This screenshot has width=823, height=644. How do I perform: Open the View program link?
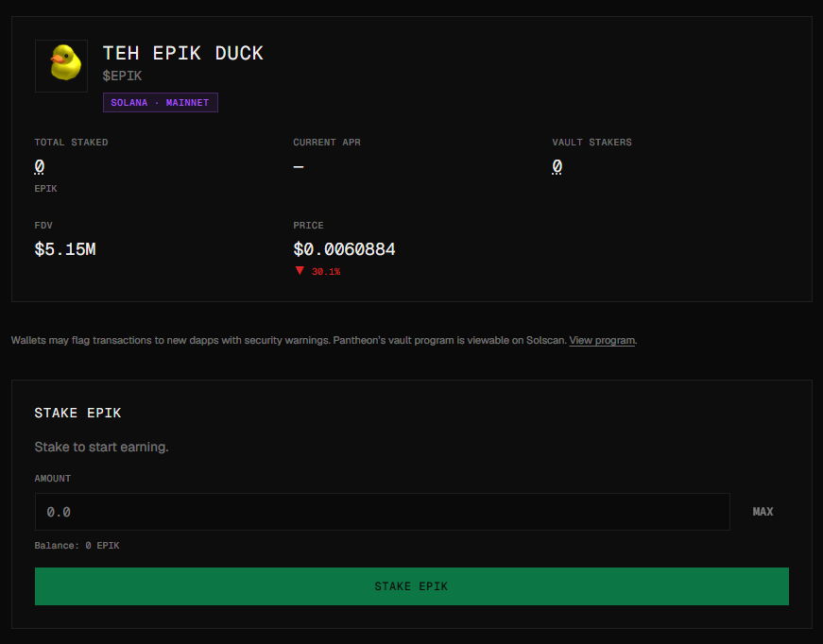click(602, 340)
